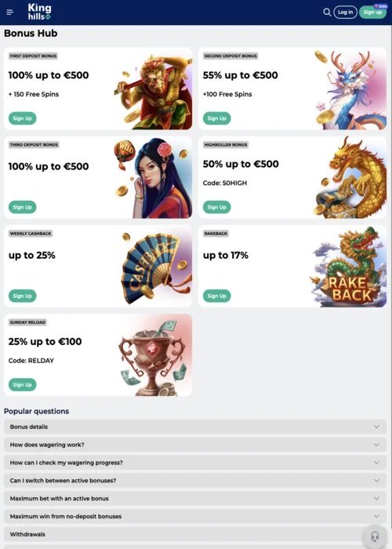
Task: Open the hamburger menu icon
Action: [9, 13]
